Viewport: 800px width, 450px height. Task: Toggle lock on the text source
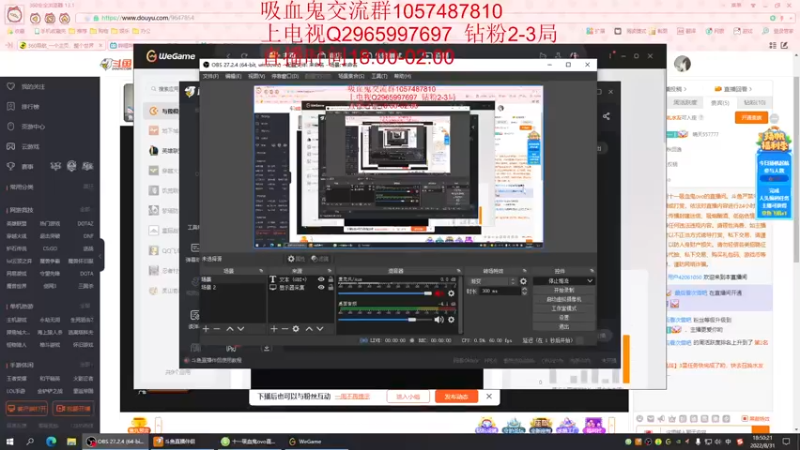[x=331, y=280]
